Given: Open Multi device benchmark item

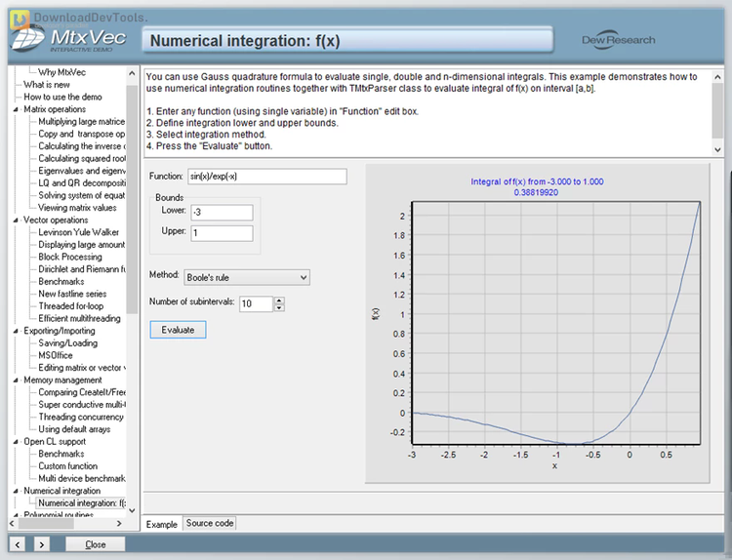Looking at the screenshot, I should tap(82, 478).
